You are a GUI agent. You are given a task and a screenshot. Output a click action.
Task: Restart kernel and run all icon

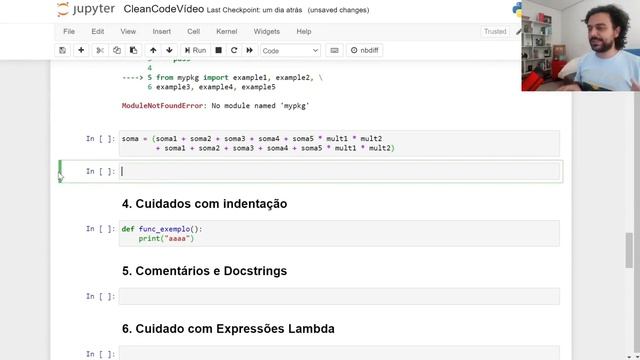(x=249, y=50)
